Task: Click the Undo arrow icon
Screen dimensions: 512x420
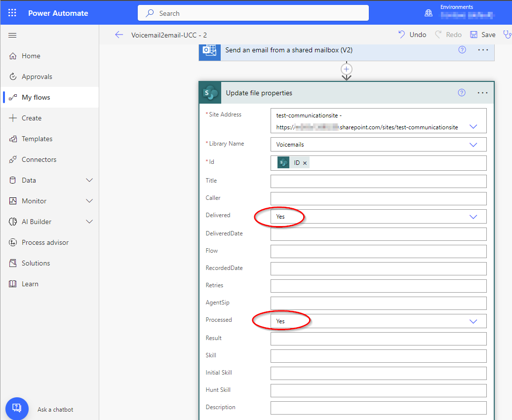Action: [401, 34]
